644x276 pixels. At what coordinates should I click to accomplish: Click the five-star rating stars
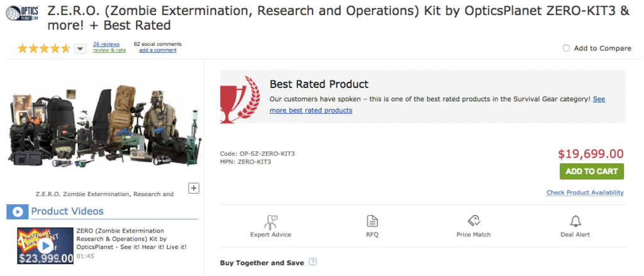(x=44, y=49)
